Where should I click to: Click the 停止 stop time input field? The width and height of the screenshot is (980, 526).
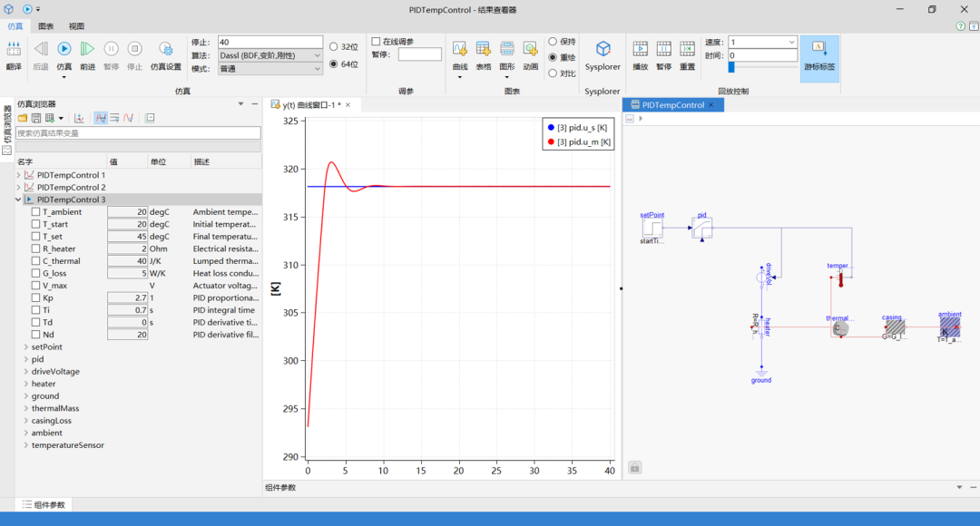pyautogui.click(x=270, y=42)
